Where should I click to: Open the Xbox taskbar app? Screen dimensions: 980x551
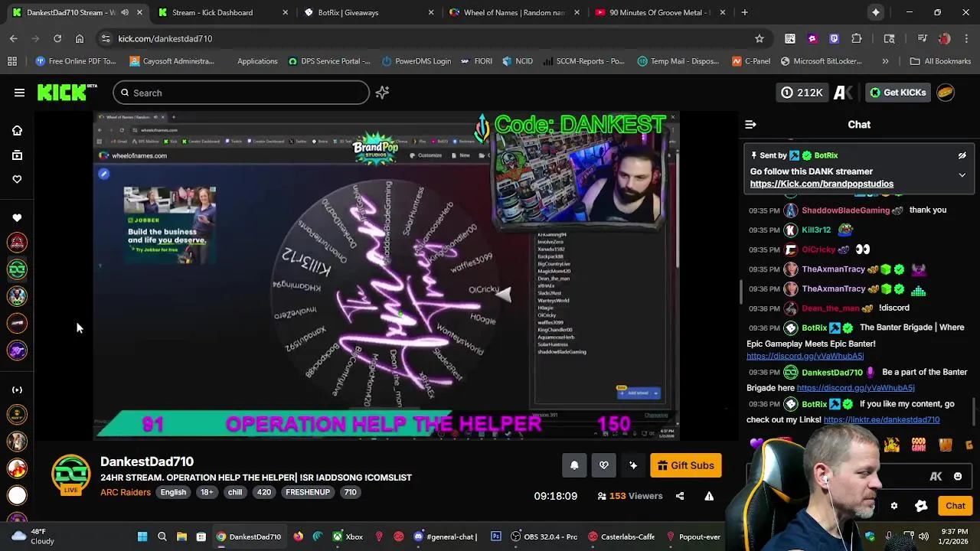(347, 536)
